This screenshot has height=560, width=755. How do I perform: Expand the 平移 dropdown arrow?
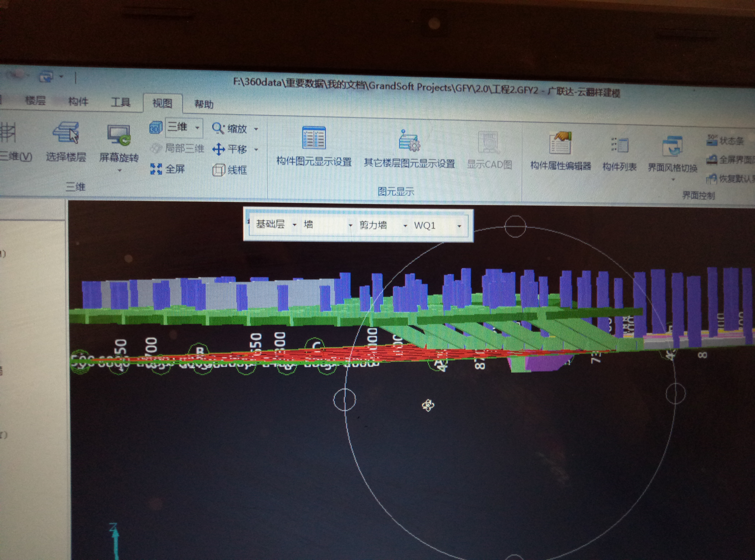[256, 150]
